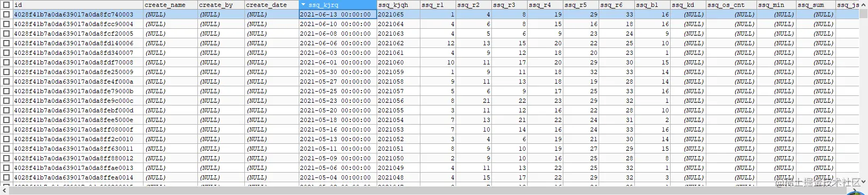Check the row checkbox for period 2021056
Image resolution: width=868 pixels, height=195 pixels.
coord(6,101)
